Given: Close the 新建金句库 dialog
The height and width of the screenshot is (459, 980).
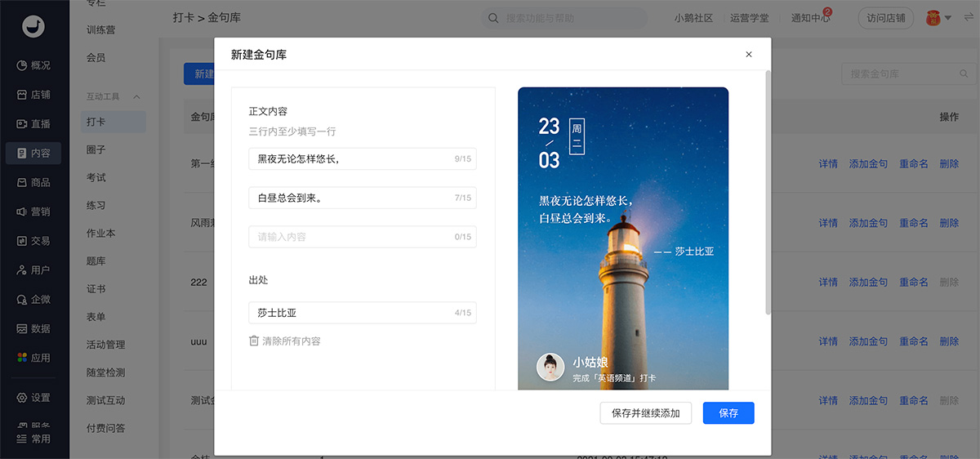Looking at the screenshot, I should (x=749, y=55).
